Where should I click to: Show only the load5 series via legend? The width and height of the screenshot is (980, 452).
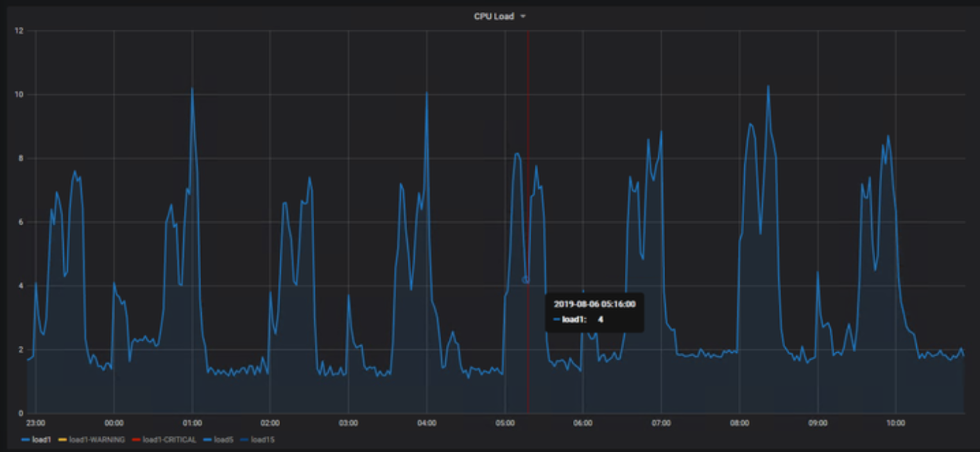pos(223,440)
